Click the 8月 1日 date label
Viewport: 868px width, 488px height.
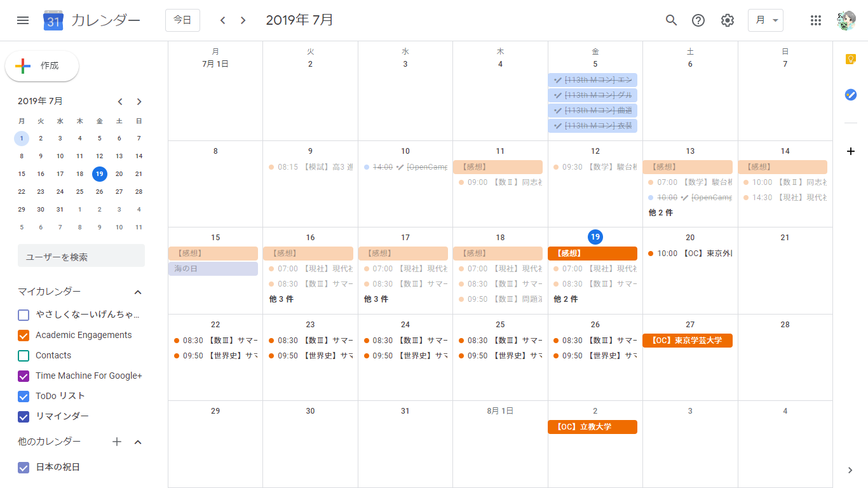[500, 411]
